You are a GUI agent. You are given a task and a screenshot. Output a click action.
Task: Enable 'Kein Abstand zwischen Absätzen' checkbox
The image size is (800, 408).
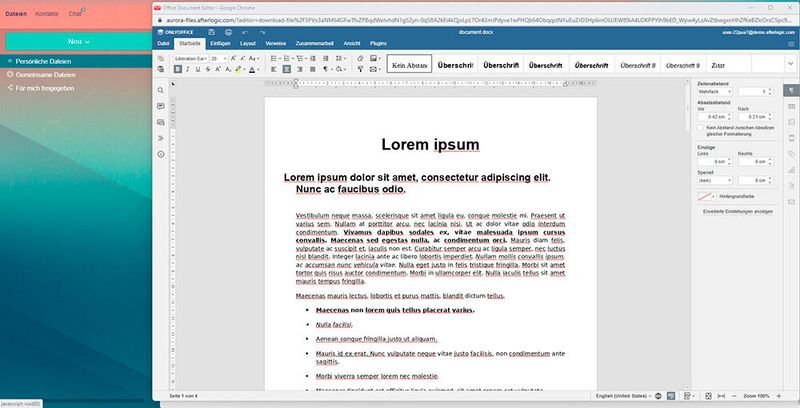point(701,128)
